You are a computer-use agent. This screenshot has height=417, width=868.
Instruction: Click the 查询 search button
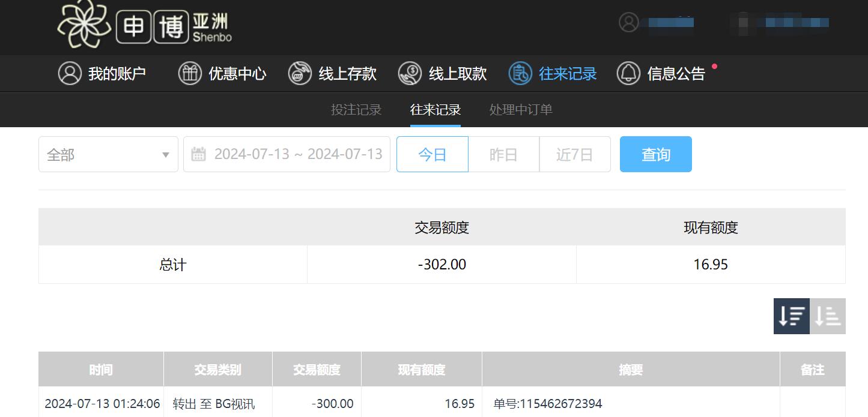point(655,154)
